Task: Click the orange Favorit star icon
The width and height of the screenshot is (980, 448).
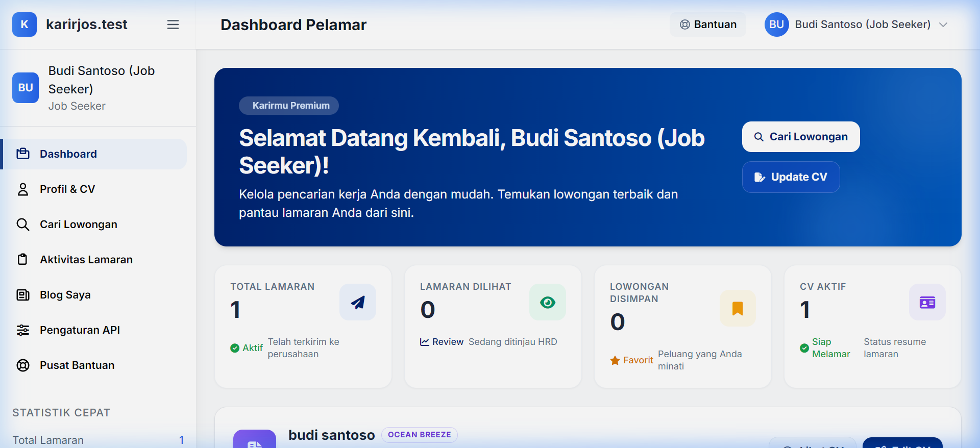Action: [615, 360]
